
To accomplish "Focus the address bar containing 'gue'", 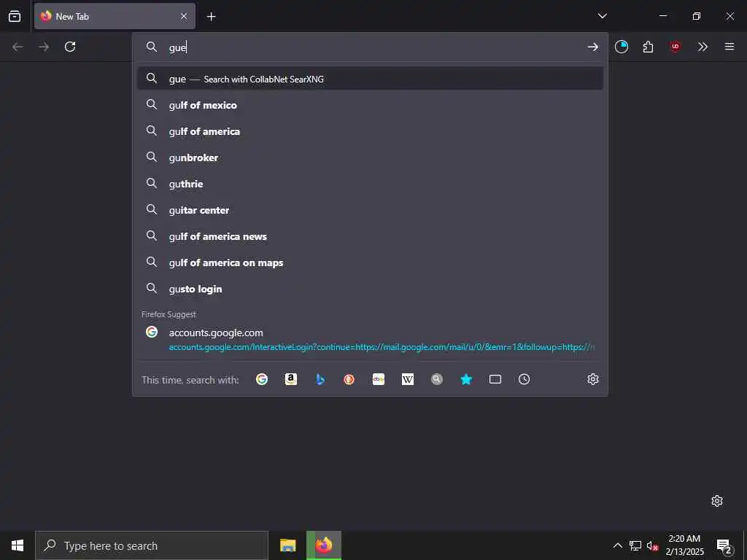I will 369,47.
